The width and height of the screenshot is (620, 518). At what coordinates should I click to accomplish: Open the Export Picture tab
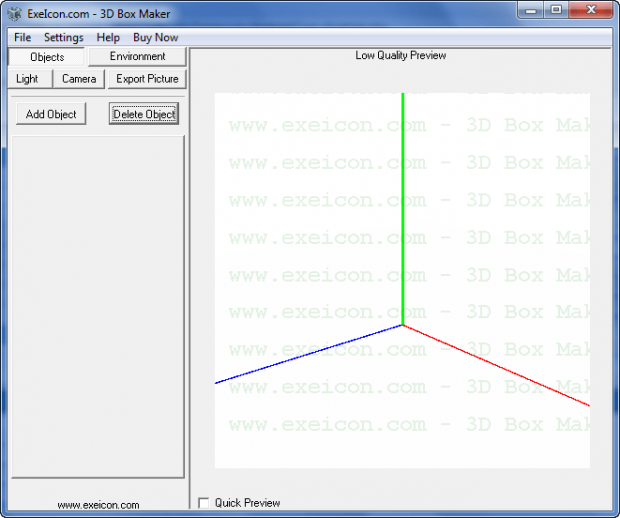click(x=147, y=79)
